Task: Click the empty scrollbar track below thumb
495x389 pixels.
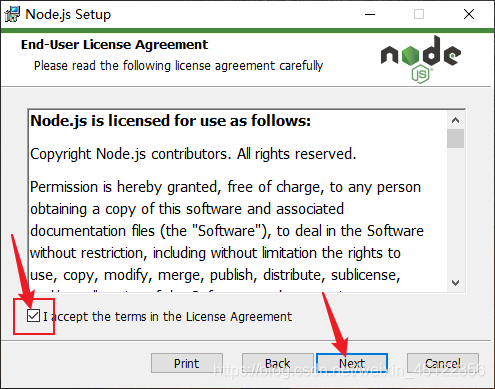Action: pyautogui.click(x=455, y=211)
